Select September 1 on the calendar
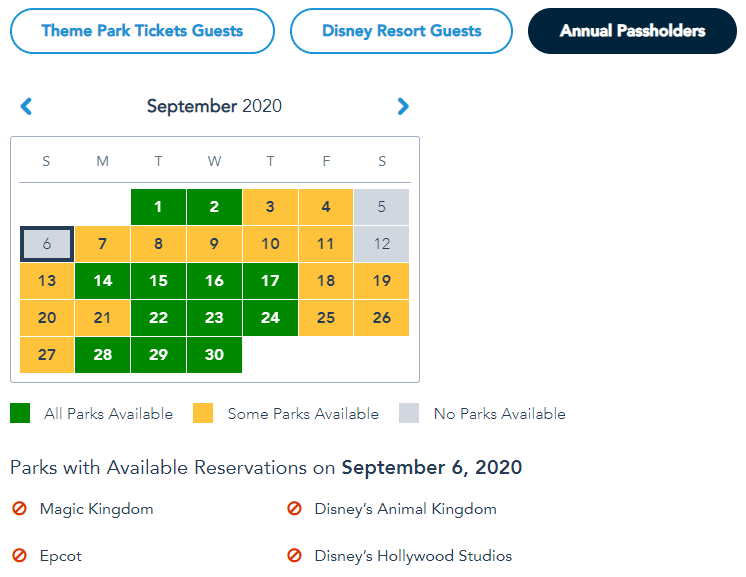 point(158,208)
